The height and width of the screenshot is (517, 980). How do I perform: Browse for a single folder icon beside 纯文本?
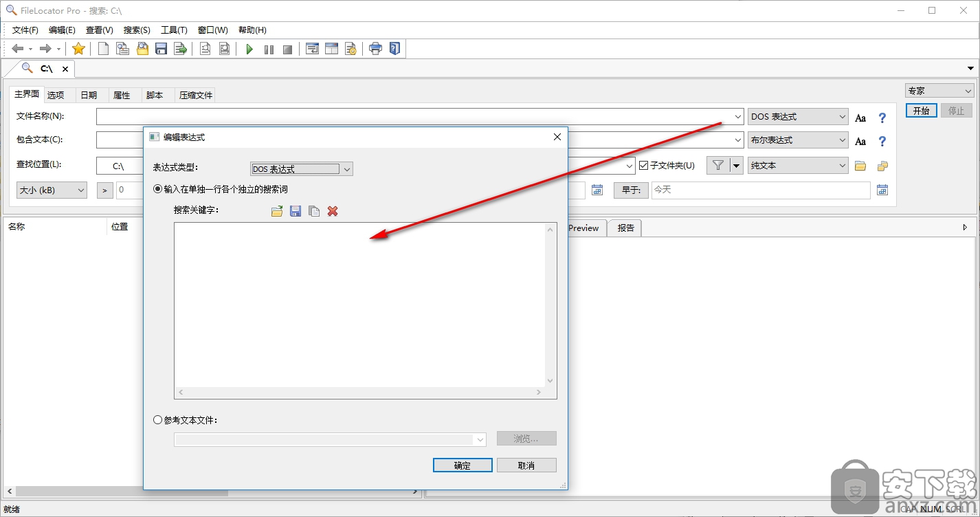point(860,166)
